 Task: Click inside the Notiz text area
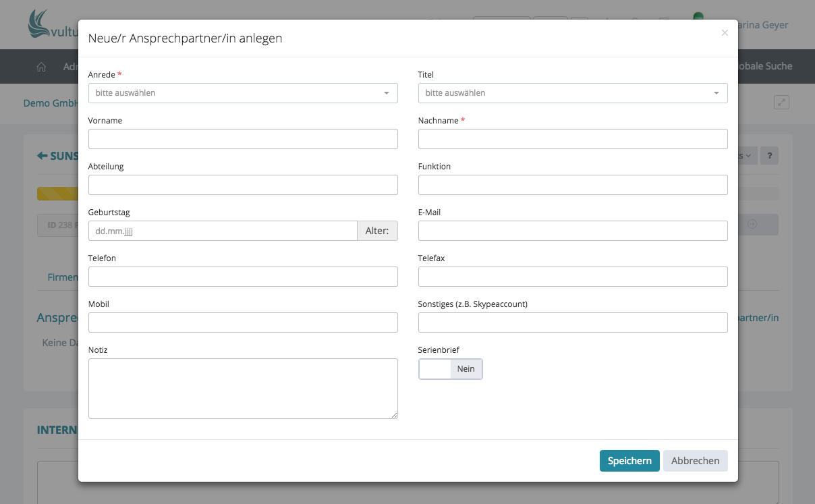(x=243, y=388)
